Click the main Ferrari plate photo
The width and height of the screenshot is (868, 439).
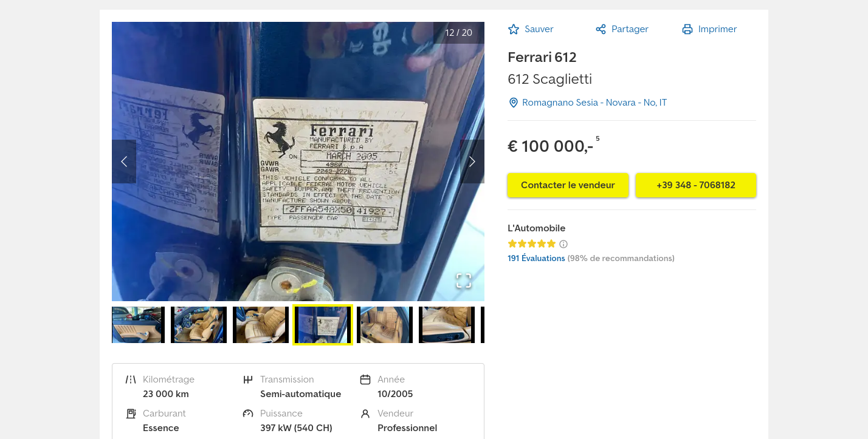(x=298, y=162)
